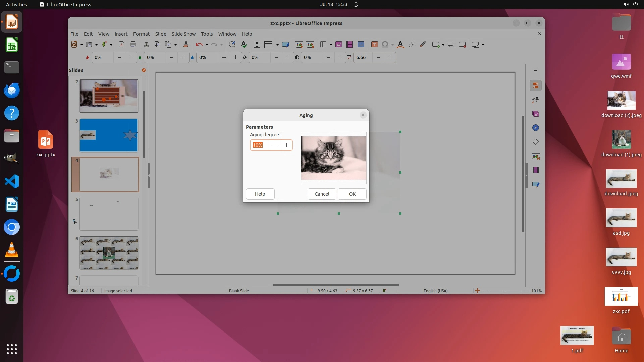Image resolution: width=644 pixels, height=362 pixels.
Task: Export directly as PDF via the toolbar icon
Action: pyautogui.click(x=122, y=44)
